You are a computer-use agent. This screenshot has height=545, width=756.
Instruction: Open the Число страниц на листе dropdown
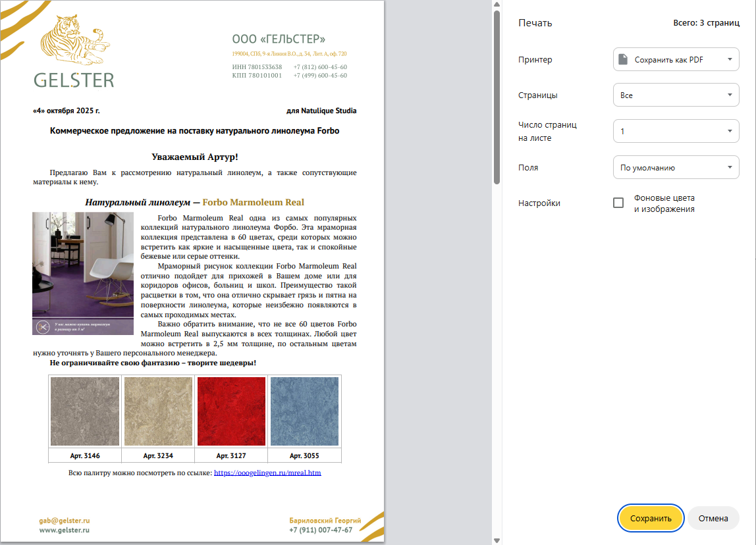pos(676,131)
